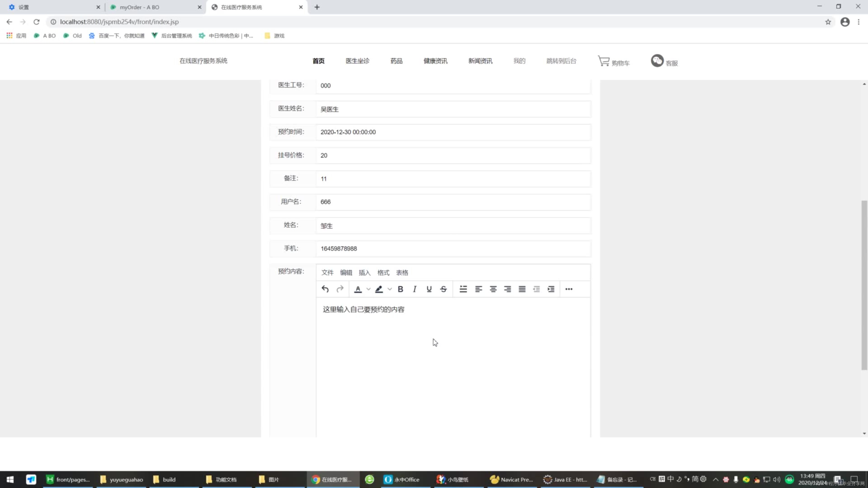Click the undo icon in editor toolbar

pos(325,289)
